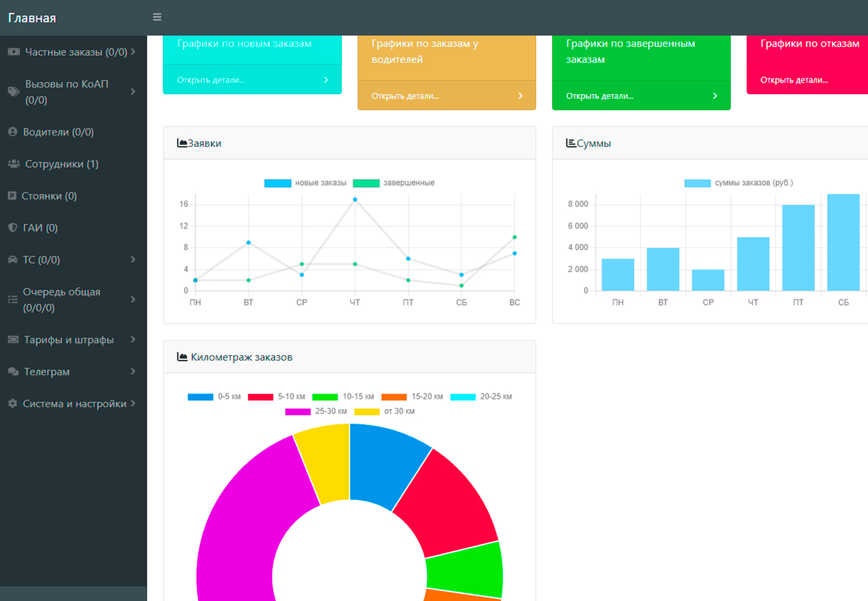Expand the Телеграм submenu chevron
Viewport: 868px width, 601px height.
[x=133, y=371]
